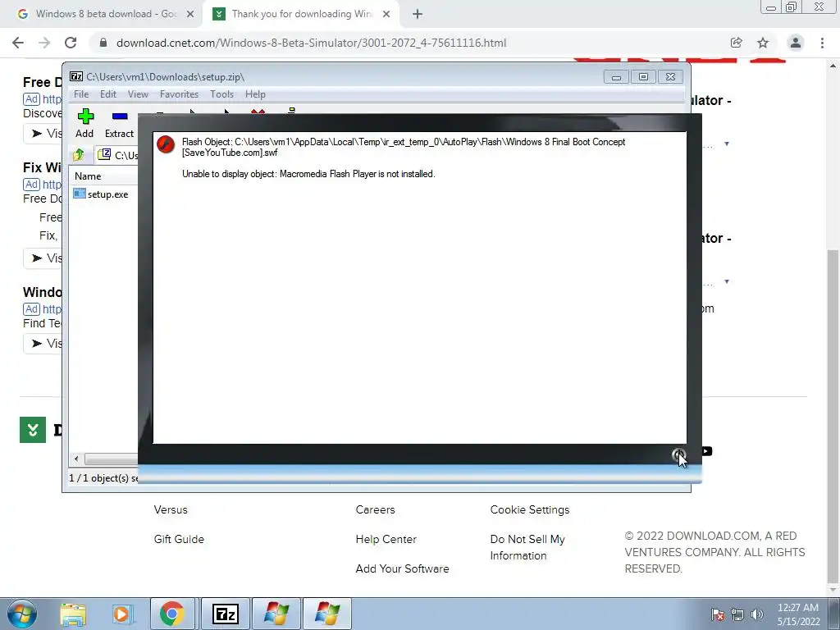Click the Extract icon in 7-Zip toolbar
This screenshot has width=840, height=630.
(119, 123)
